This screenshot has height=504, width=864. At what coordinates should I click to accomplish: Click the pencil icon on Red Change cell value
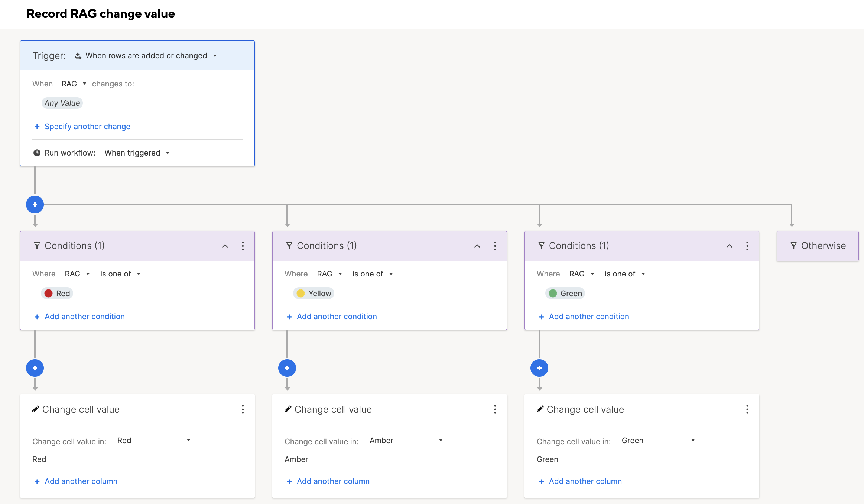click(x=36, y=409)
